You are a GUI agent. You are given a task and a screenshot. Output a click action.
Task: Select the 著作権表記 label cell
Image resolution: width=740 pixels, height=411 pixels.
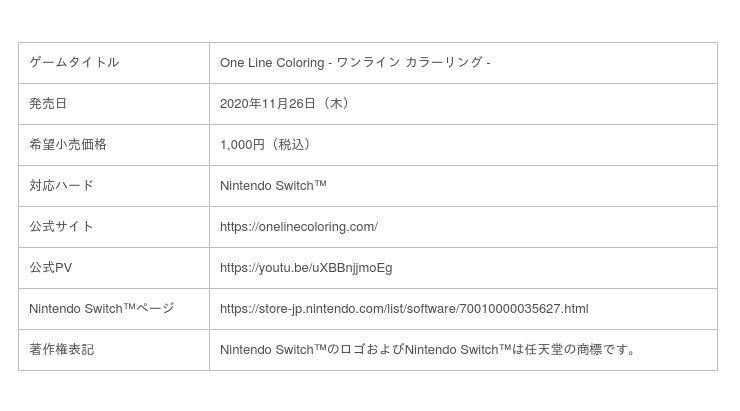pos(61,350)
